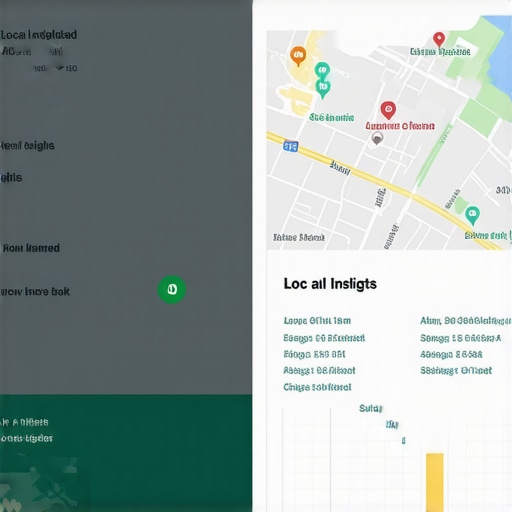
Task: Open the green label below the stacked teal pins
Action: pos(332,117)
